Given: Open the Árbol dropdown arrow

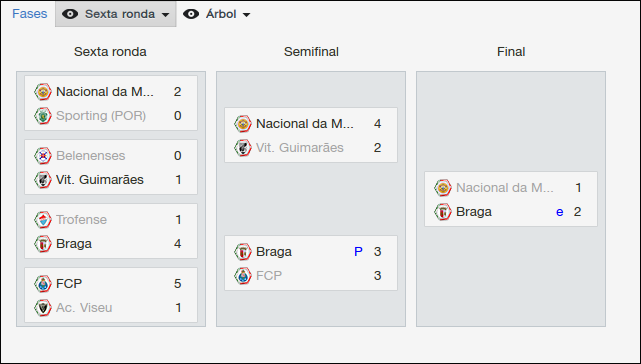Looking at the screenshot, I should [x=246, y=15].
